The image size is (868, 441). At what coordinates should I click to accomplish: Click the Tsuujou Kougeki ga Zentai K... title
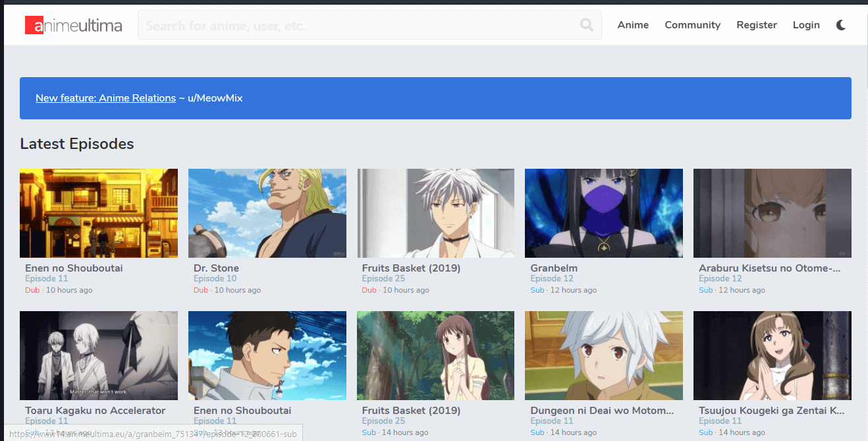pyautogui.click(x=771, y=411)
